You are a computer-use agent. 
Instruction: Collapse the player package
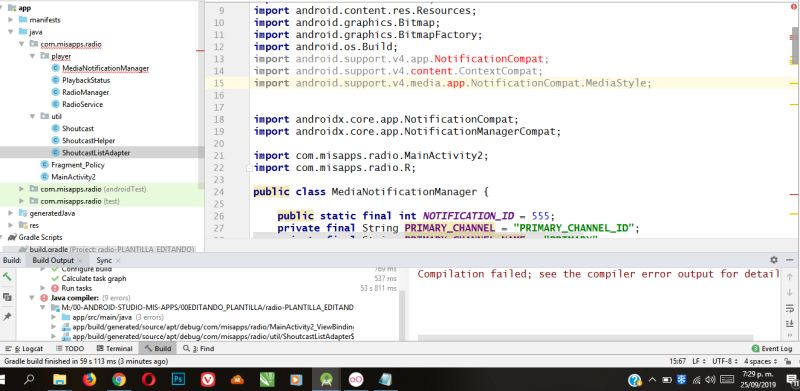pyautogui.click(x=33, y=56)
